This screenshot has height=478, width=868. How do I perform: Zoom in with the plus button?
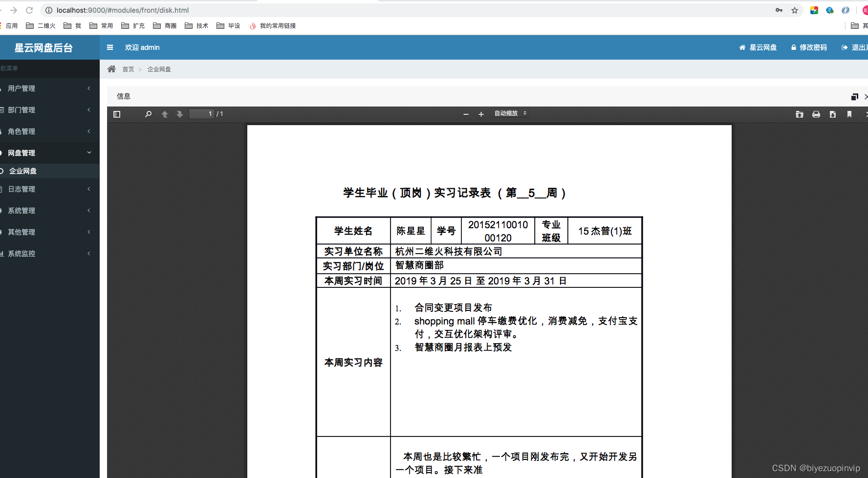pos(481,114)
